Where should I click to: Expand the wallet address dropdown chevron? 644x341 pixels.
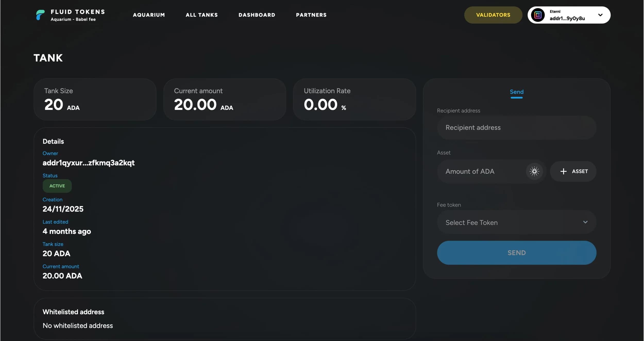[x=600, y=15]
